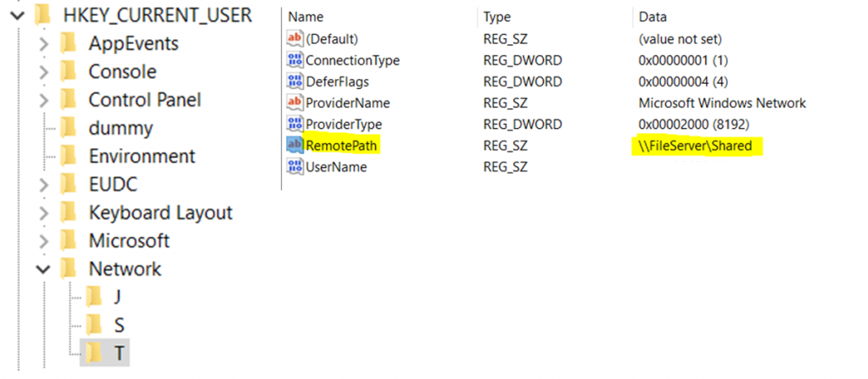Viewport: 868px width, 379px height.
Task: Select the ProviderType value name
Action: pyautogui.click(x=344, y=125)
